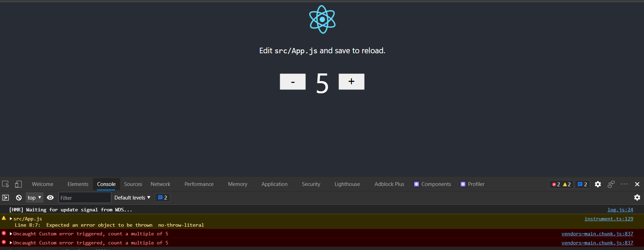Screen dimensions: 644x250
Task: Open the Lighthouse tab
Action: [347, 184]
